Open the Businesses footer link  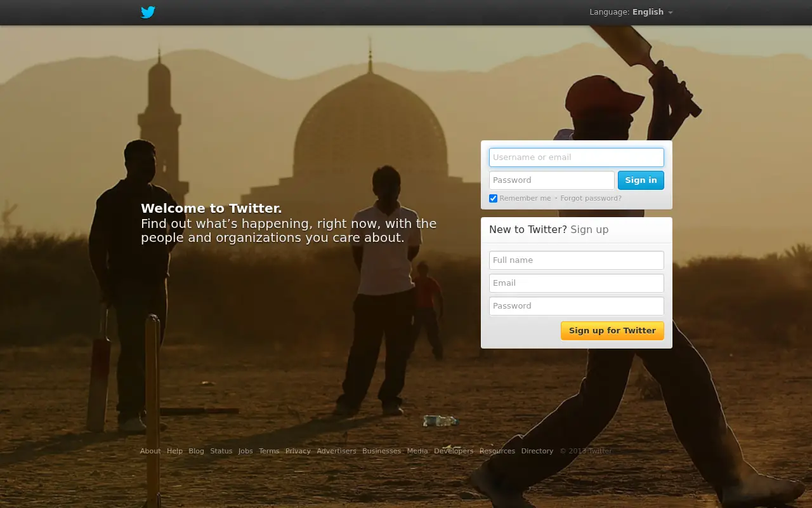pos(381,451)
